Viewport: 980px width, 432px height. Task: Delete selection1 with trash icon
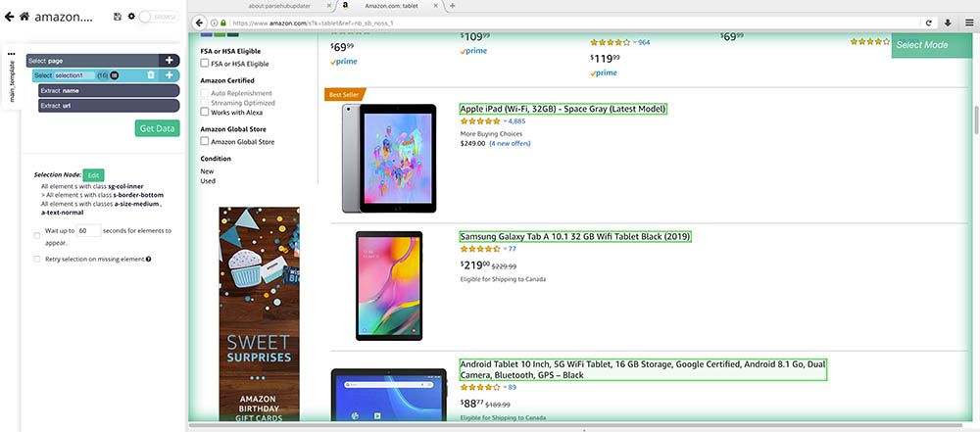pos(151,75)
